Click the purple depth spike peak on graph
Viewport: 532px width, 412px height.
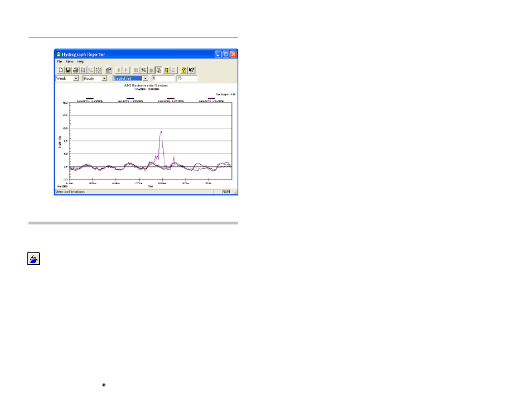(x=161, y=132)
